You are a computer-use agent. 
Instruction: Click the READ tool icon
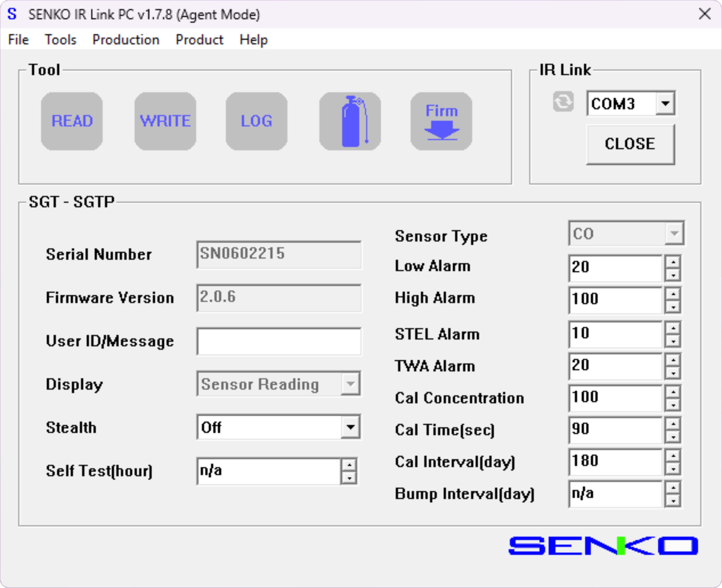click(72, 121)
